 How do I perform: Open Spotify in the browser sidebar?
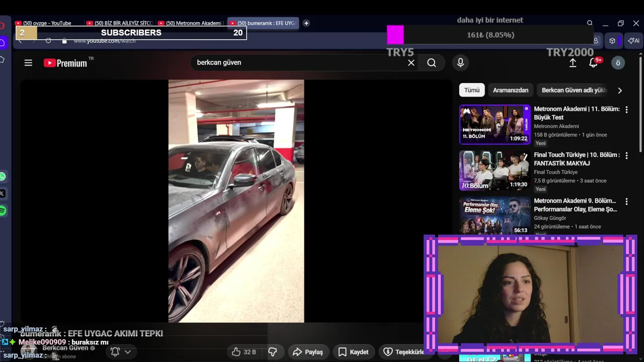3,211
